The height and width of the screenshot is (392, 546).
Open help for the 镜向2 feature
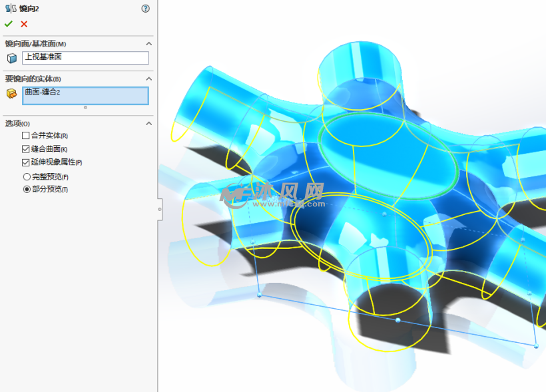[146, 9]
